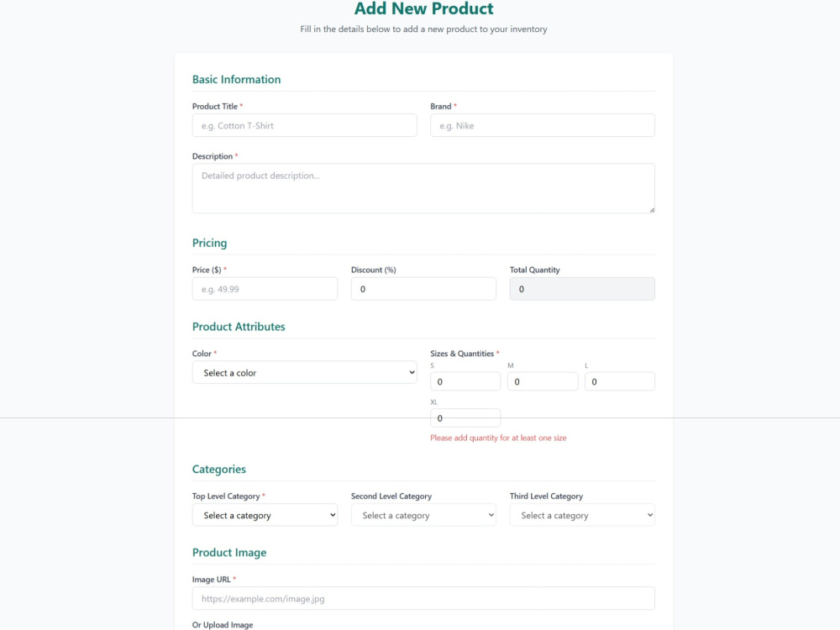Click inside the Description textarea
The width and height of the screenshot is (840, 630).
pyautogui.click(x=423, y=188)
